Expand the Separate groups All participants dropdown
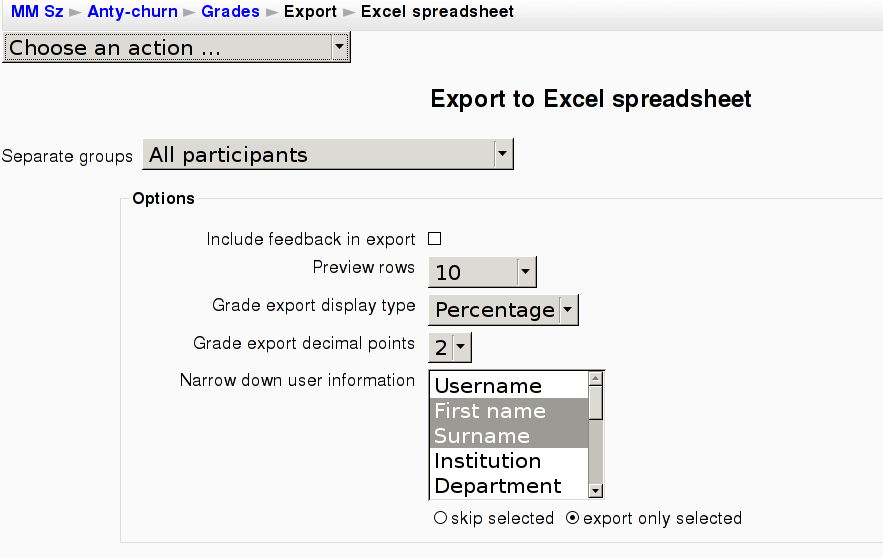 [x=328, y=154]
